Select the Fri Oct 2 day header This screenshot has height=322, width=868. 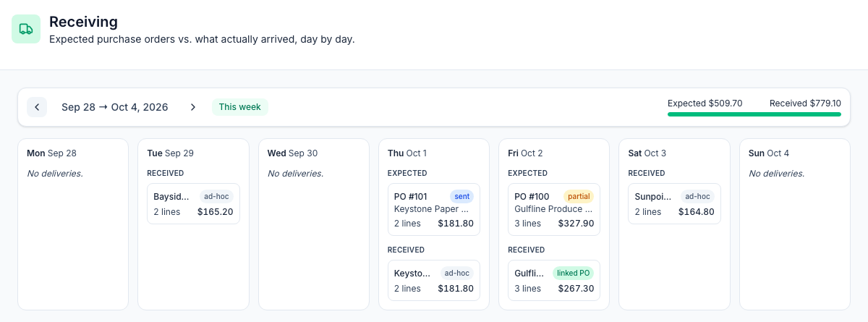tap(525, 153)
